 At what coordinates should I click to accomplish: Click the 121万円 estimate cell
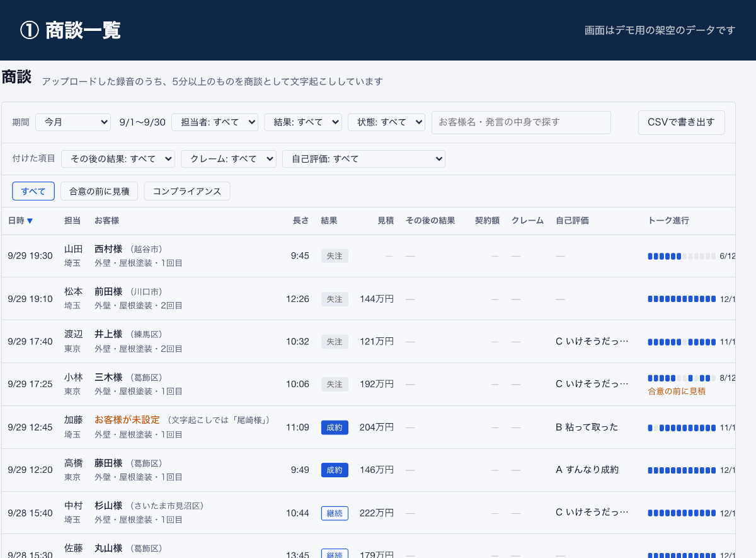(x=377, y=342)
